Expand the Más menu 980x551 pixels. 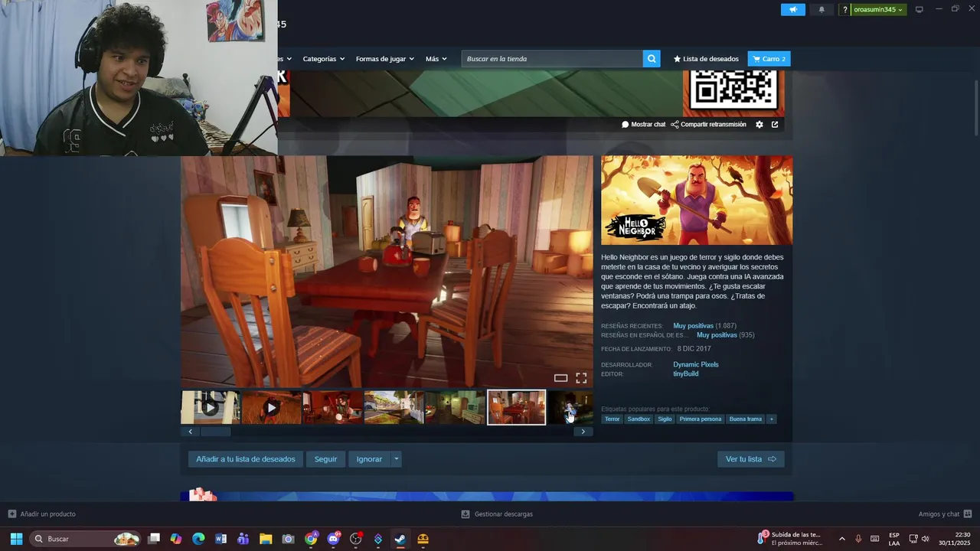point(436,59)
